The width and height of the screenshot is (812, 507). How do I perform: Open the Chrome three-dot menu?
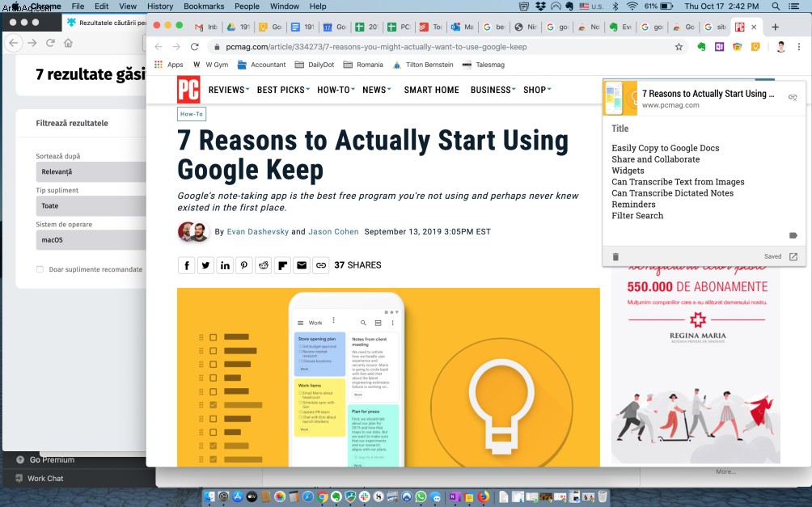[799, 47]
